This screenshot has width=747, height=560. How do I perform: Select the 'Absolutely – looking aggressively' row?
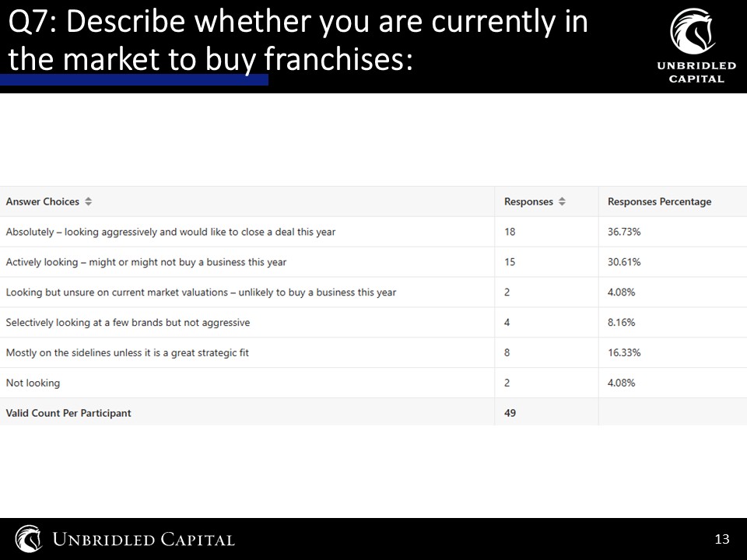click(x=373, y=232)
